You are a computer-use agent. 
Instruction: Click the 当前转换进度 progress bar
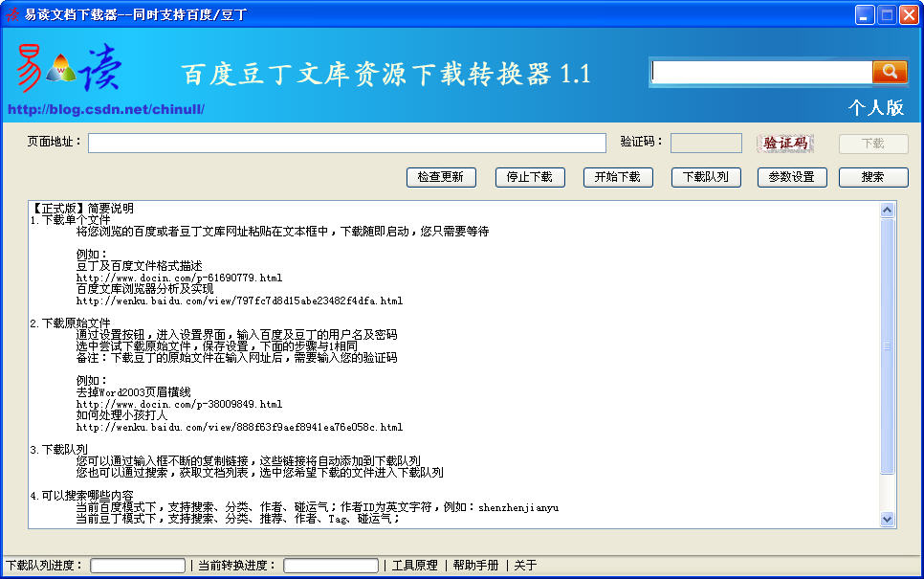pyautogui.click(x=331, y=566)
